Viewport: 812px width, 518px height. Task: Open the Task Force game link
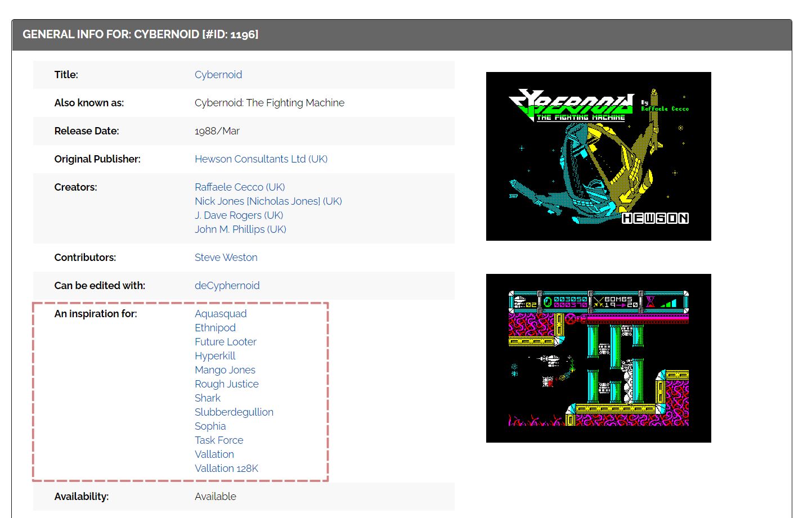[x=219, y=440]
